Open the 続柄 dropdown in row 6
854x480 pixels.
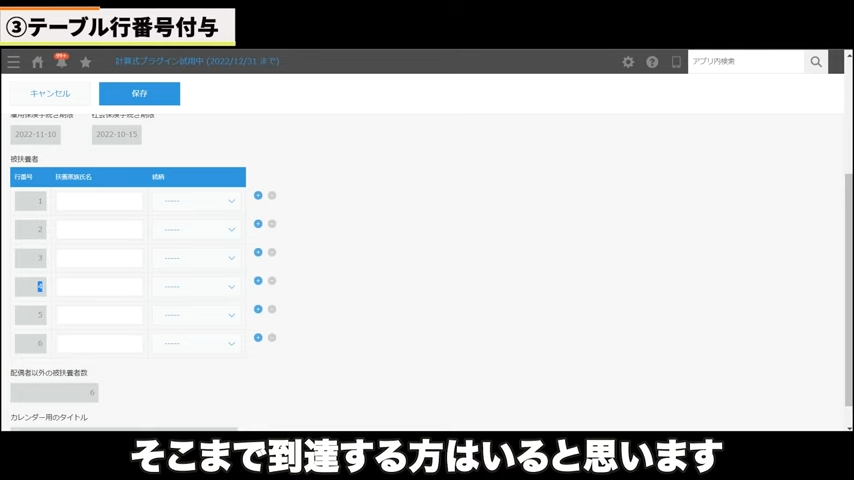point(196,343)
